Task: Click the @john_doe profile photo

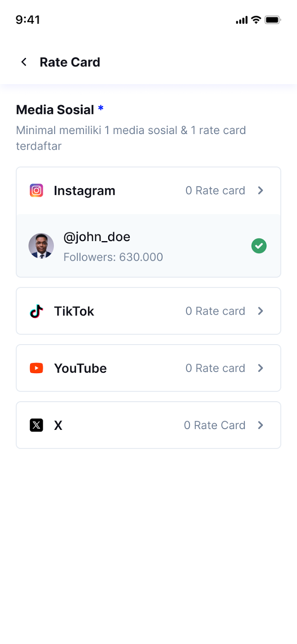Action: coord(41,246)
